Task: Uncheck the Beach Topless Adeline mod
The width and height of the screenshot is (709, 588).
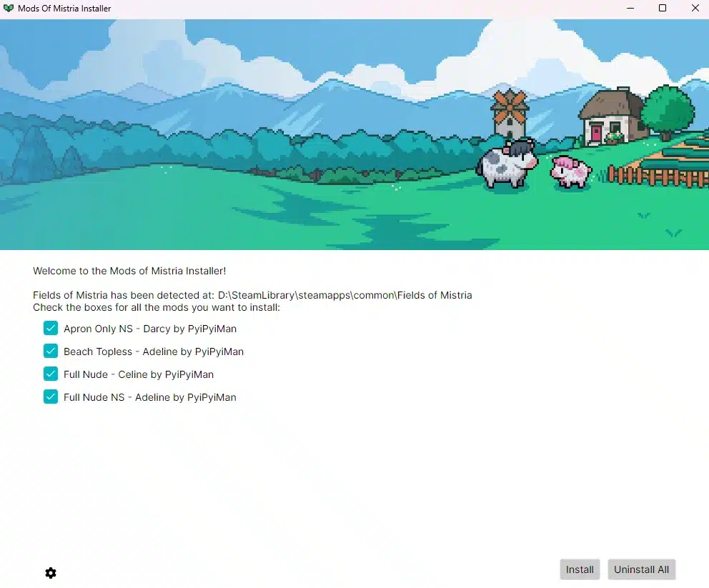Action: tap(51, 351)
